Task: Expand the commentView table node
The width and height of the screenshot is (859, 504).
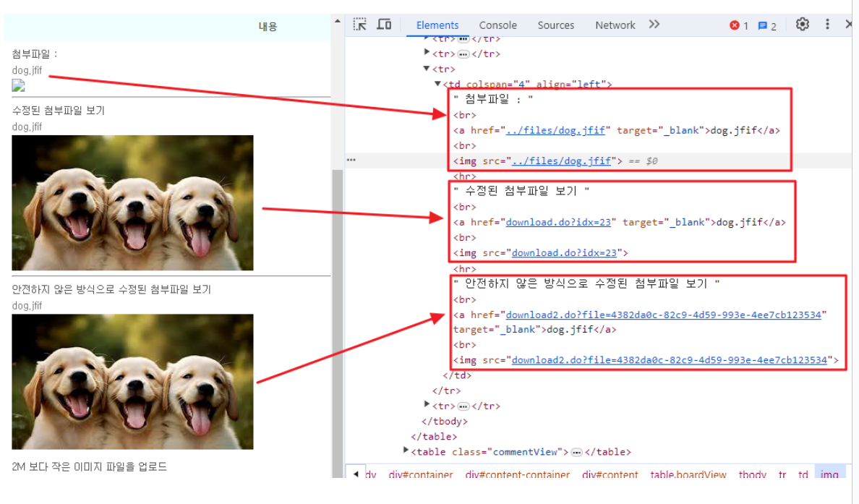Action: pos(406,450)
